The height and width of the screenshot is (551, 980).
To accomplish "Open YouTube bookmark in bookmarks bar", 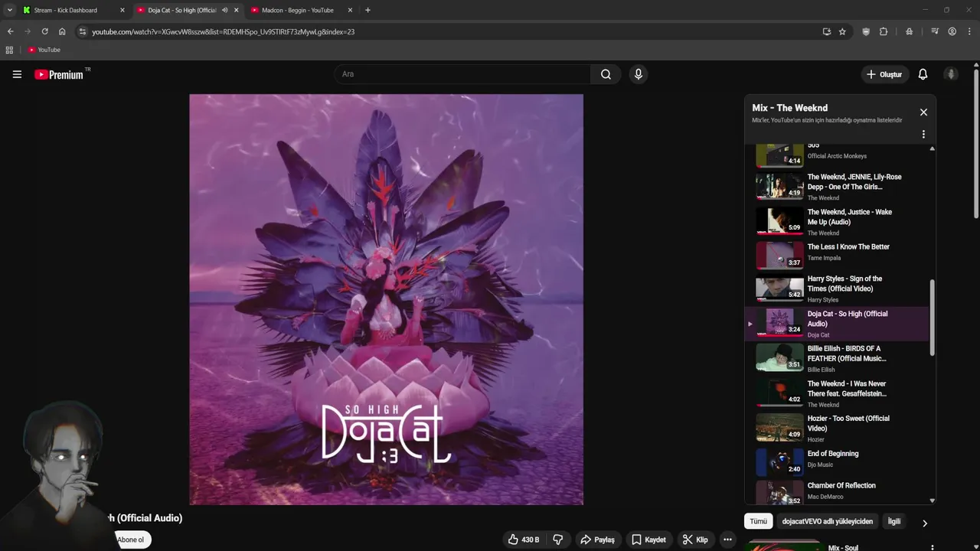I will click(x=44, y=50).
